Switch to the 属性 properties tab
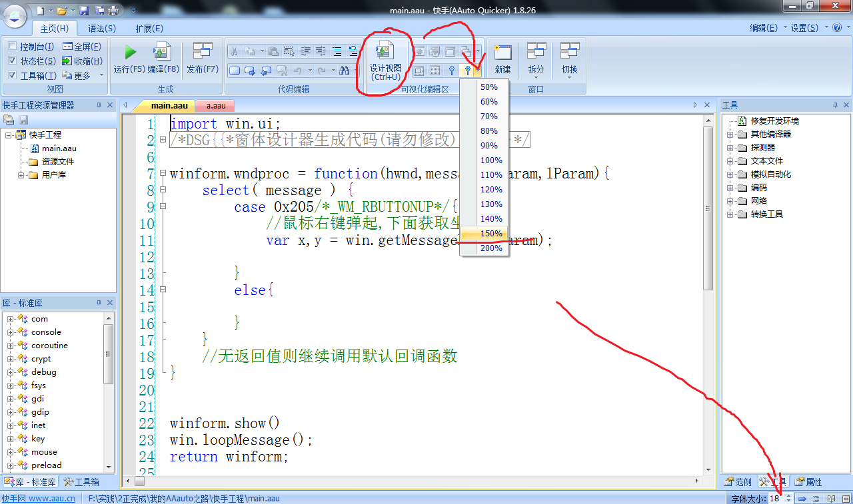This screenshot has height=504, width=853. [x=808, y=482]
